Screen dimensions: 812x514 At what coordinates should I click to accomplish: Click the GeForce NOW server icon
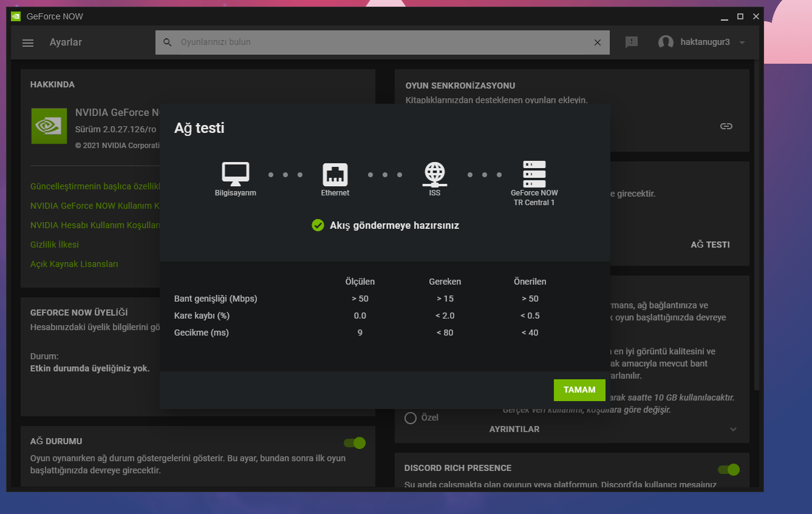point(534,174)
